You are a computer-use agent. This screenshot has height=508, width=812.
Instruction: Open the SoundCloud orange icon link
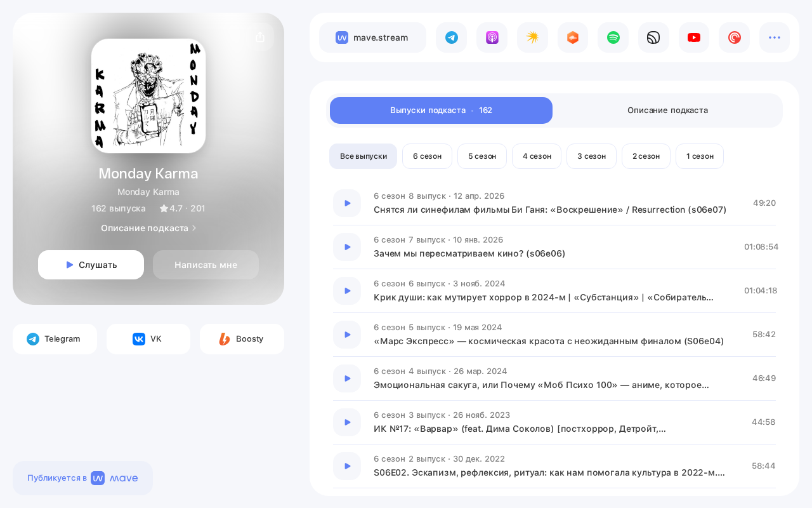(x=573, y=37)
